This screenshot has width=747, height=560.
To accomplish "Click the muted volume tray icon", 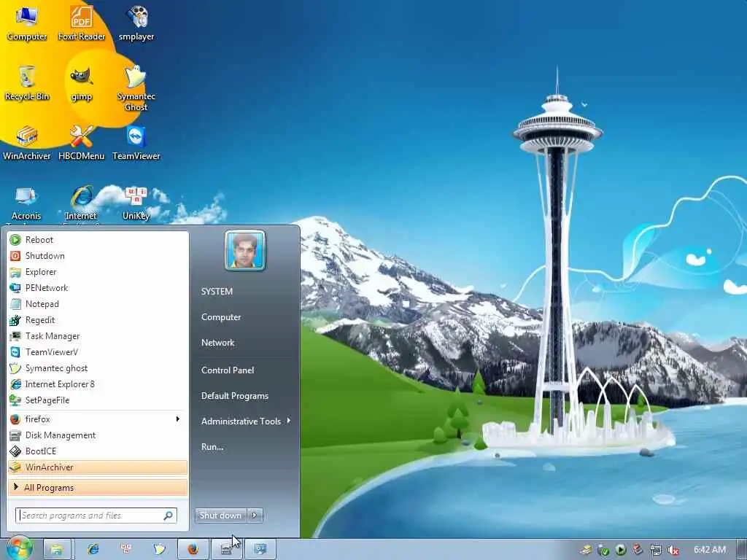I will [673, 550].
